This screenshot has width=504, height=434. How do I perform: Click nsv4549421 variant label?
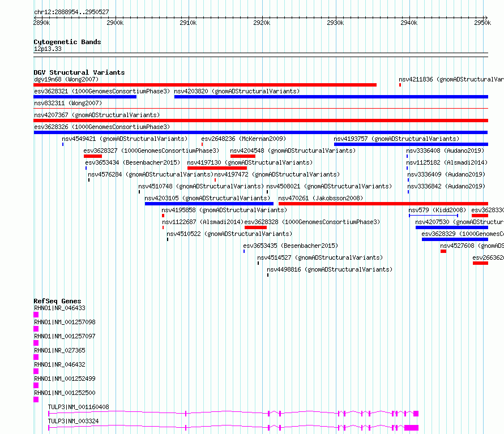click(125, 139)
